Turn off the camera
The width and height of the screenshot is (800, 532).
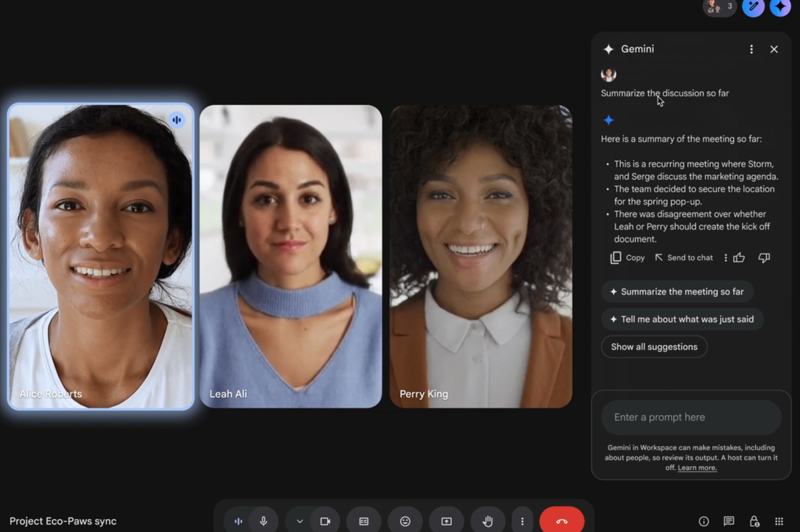[325, 521]
